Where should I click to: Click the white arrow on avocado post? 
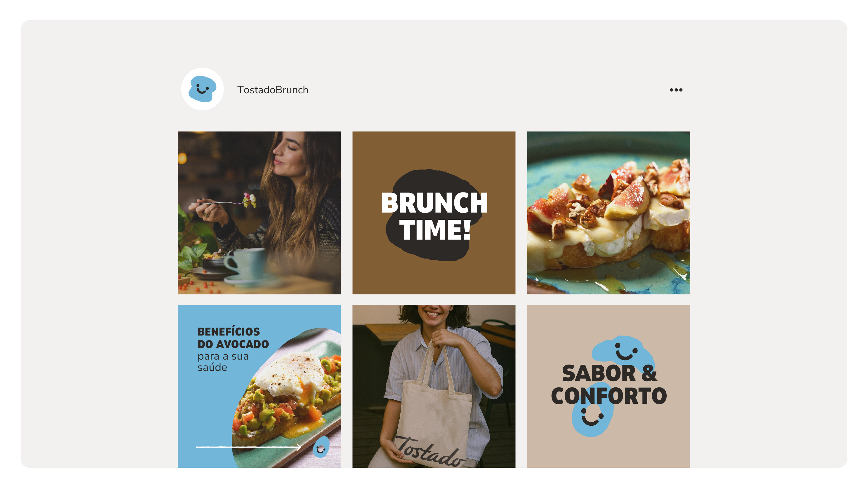(x=248, y=447)
